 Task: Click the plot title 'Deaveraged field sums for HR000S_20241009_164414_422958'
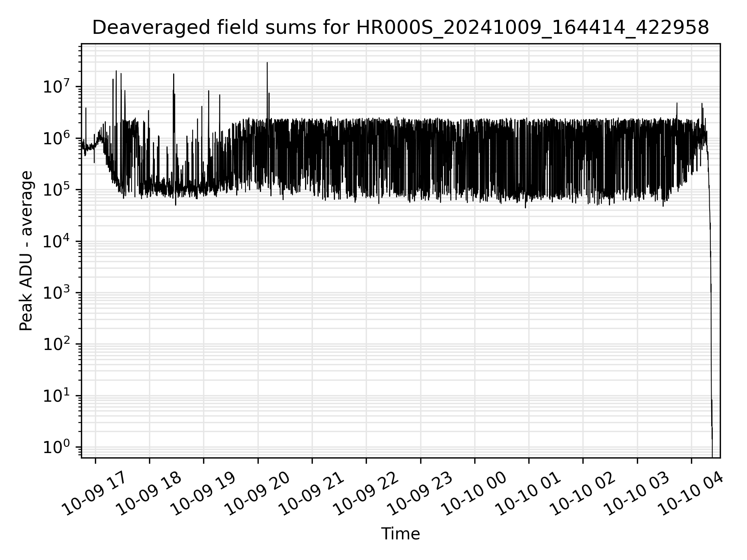coord(400,28)
